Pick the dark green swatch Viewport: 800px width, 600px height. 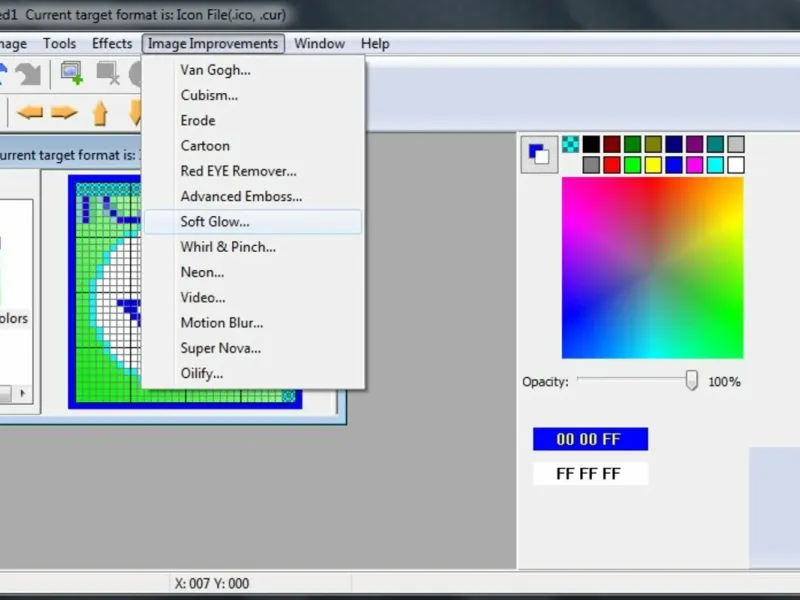(632, 144)
